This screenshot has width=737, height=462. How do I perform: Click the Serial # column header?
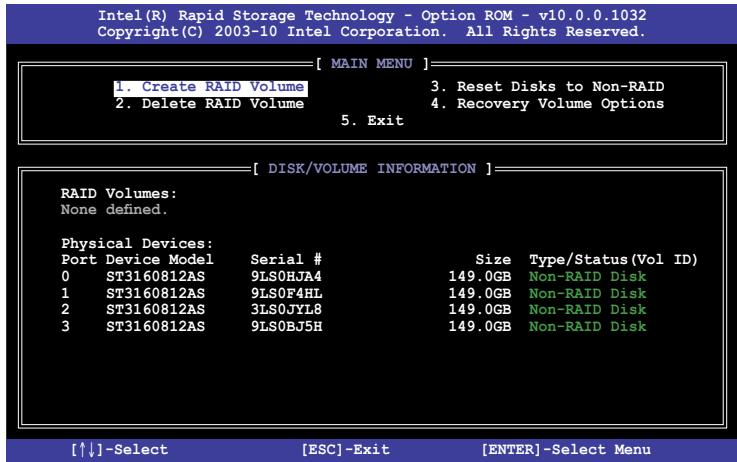pos(286,259)
